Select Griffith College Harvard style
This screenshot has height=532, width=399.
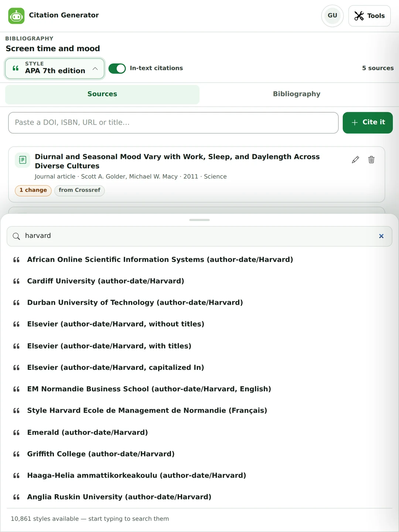[x=199, y=454]
